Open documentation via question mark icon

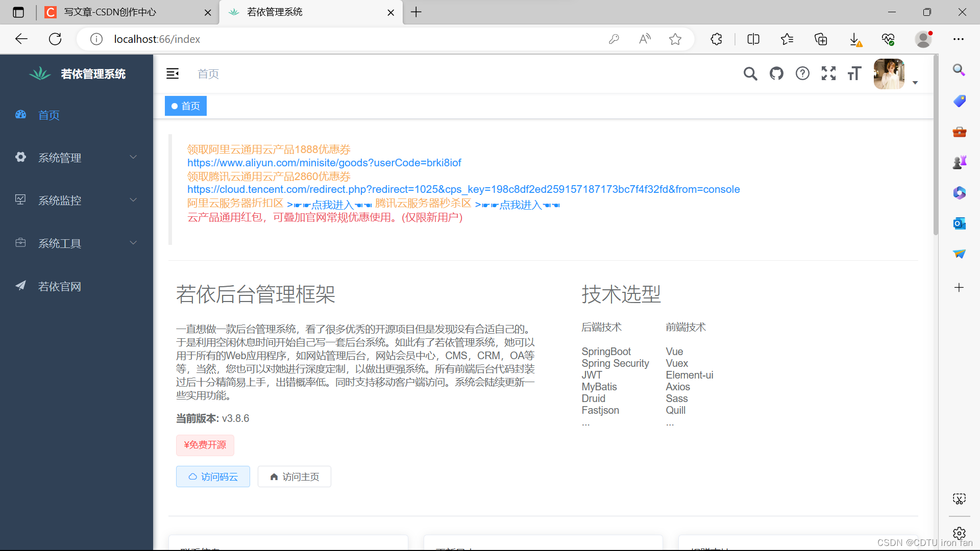(802, 73)
